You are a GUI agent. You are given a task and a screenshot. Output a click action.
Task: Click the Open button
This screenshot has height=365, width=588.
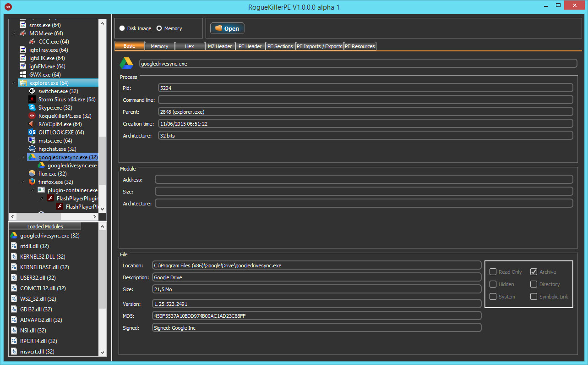click(x=227, y=28)
